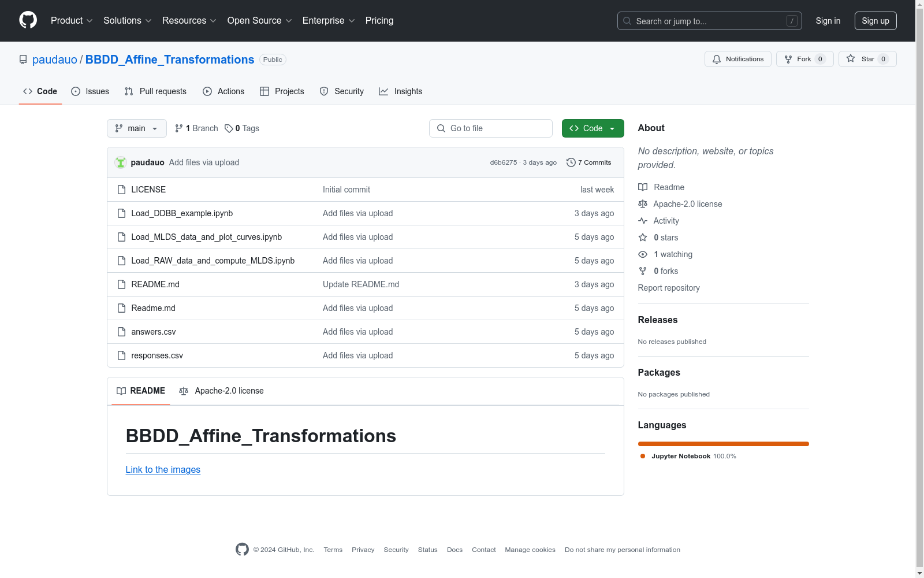Open the Projects tab
Screen dimensions: 924x578
[282, 91]
